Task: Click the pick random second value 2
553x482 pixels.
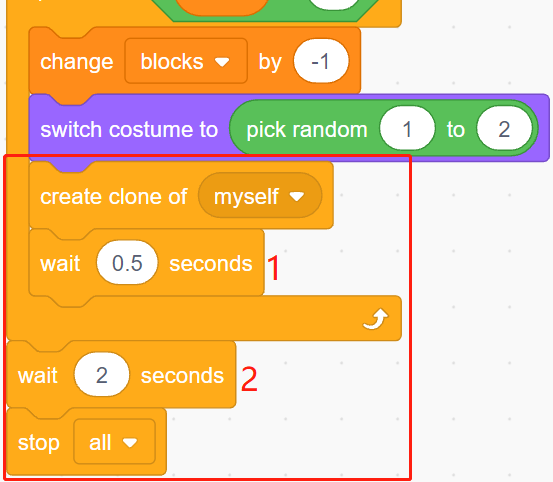Action: coord(504,129)
